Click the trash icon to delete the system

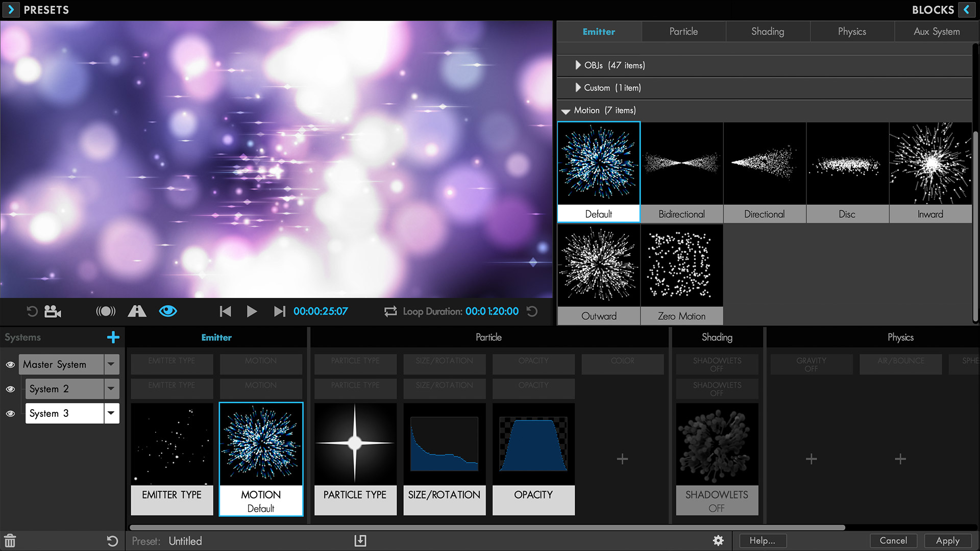pyautogui.click(x=10, y=541)
